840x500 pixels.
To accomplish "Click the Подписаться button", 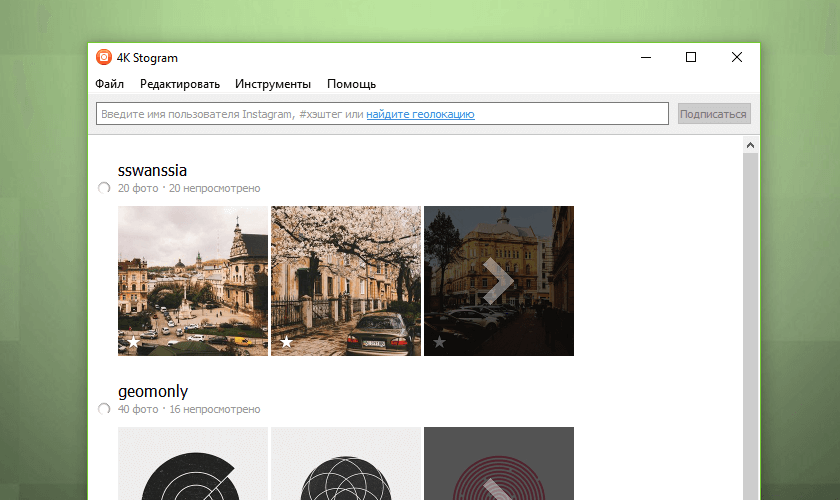I will click(x=714, y=114).
